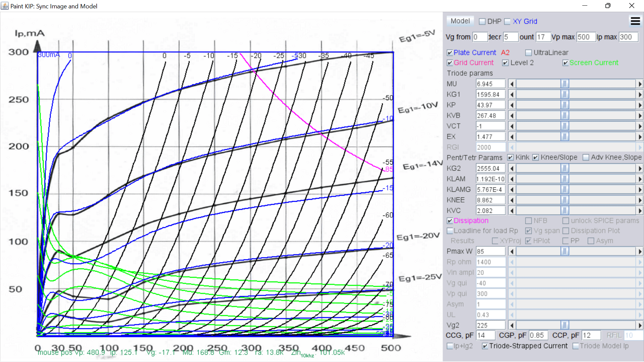Toggle the Grid Current checkbox

point(450,63)
